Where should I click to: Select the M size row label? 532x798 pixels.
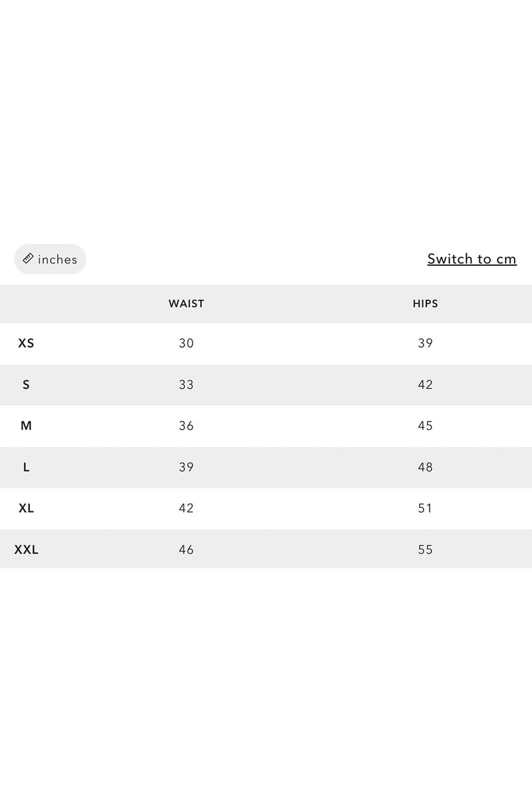click(x=26, y=426)
